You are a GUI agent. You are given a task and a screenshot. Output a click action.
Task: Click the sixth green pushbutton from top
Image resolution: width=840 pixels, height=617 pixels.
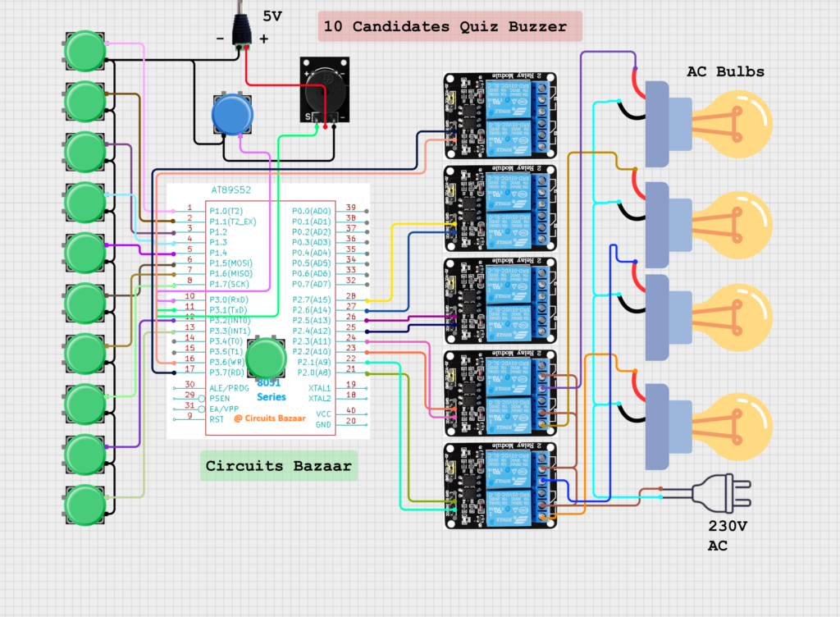click(84, 303)
